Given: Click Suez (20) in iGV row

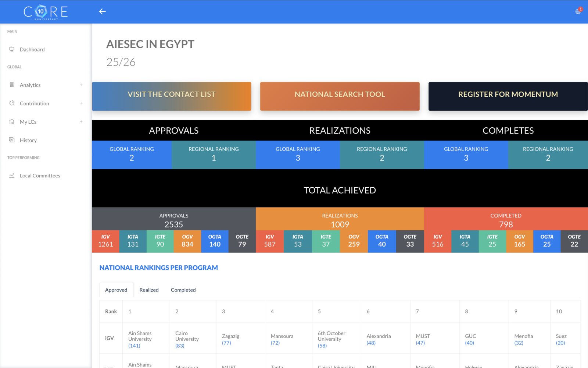Looking at the screenshot, I should (x=565, y=338).
